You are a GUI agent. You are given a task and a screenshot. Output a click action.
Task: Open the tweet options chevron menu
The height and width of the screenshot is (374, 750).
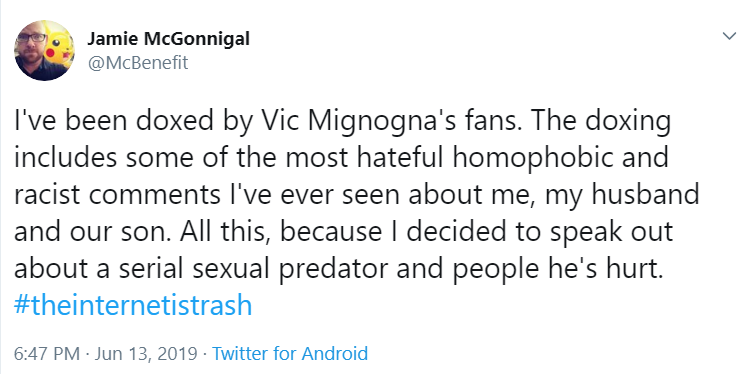pos(729,36)
